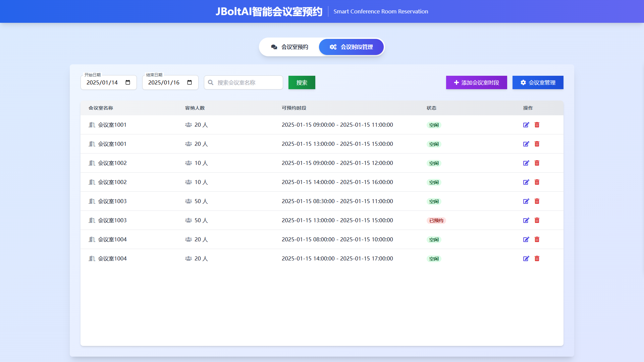Image resolution: width=644 pixels, height=362 pixels.
Task: Delete the 会议室1004 14:00-17:00 time slot
Action: [x=537, y=258]
